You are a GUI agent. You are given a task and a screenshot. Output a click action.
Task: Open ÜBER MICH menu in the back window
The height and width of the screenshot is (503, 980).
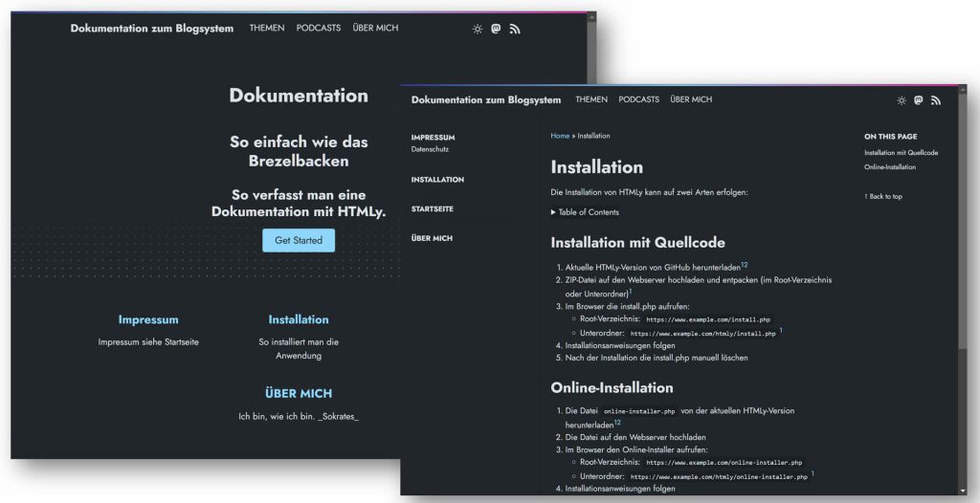(x=375, y=28)
